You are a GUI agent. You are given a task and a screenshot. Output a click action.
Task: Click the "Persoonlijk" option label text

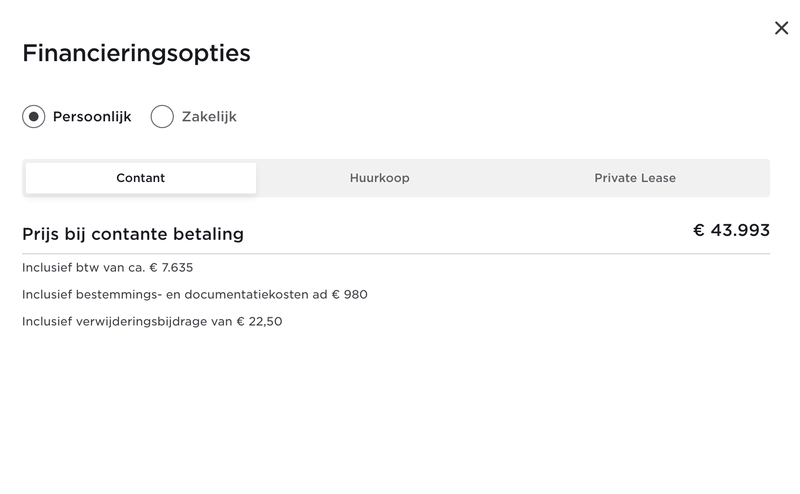point(92,117)
